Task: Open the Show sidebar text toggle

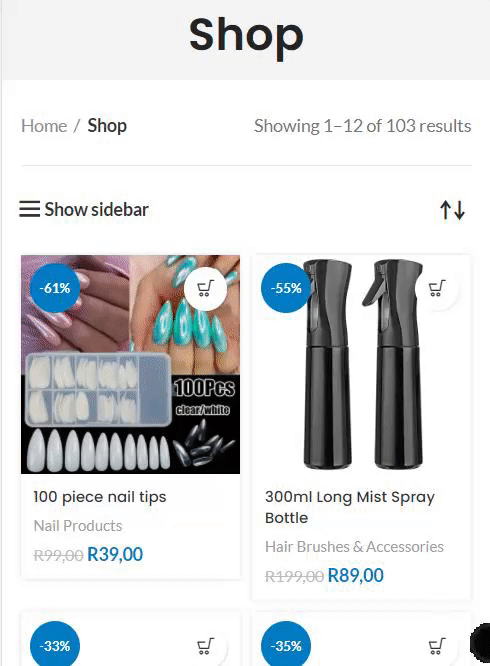Action: tap(96, 209)
